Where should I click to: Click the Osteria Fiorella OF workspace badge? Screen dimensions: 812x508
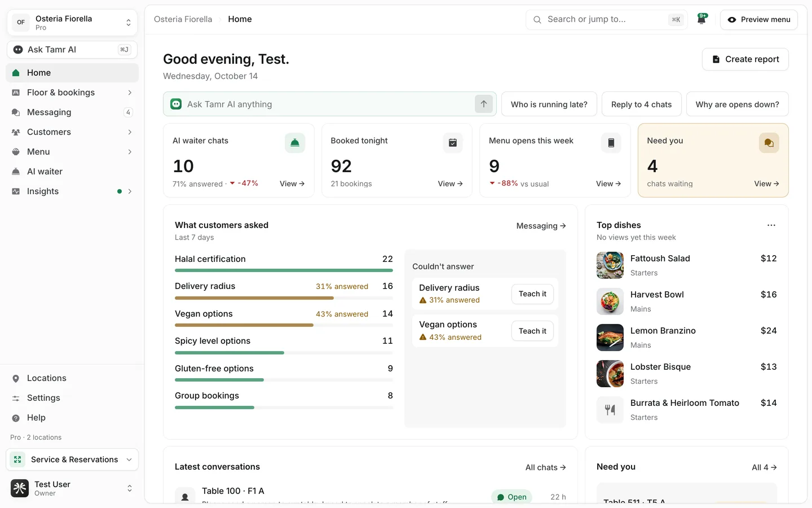21,23
